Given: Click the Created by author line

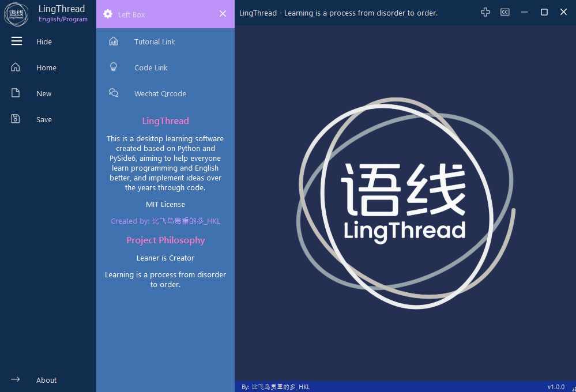Looking at the screenshot, I should coord(165,221).
